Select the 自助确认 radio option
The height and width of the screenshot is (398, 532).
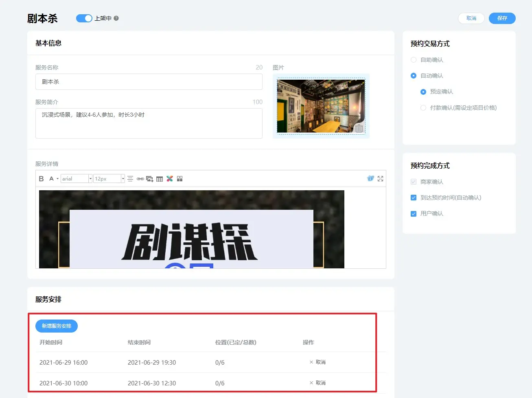[x=414, y=60]
